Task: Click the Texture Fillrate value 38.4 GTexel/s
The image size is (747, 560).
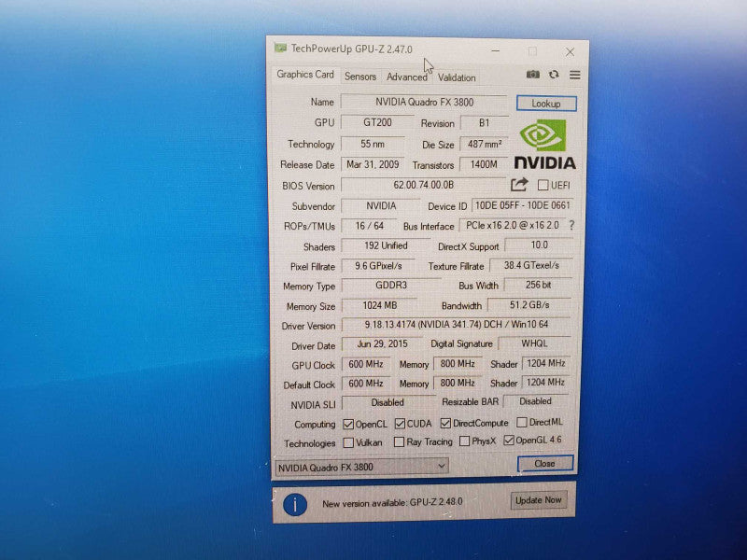Action: [x=531, y=265]
